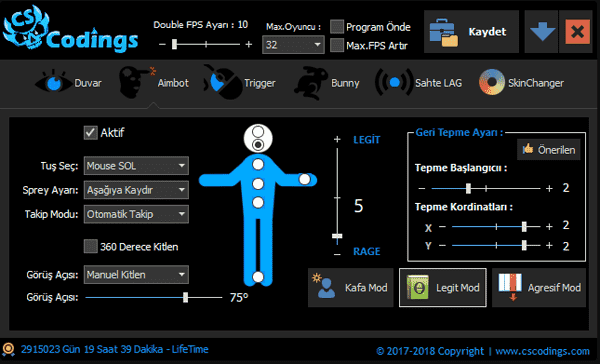Click the Kafa Mod person icon
This screenshot has height=364, width=600.
click(x=324, y=286)
